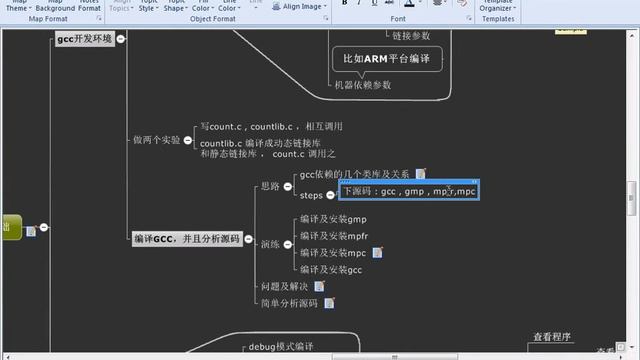Select the 查看程序 topic
This screenshot has height=360, width=640.
[x=552, y=337]
